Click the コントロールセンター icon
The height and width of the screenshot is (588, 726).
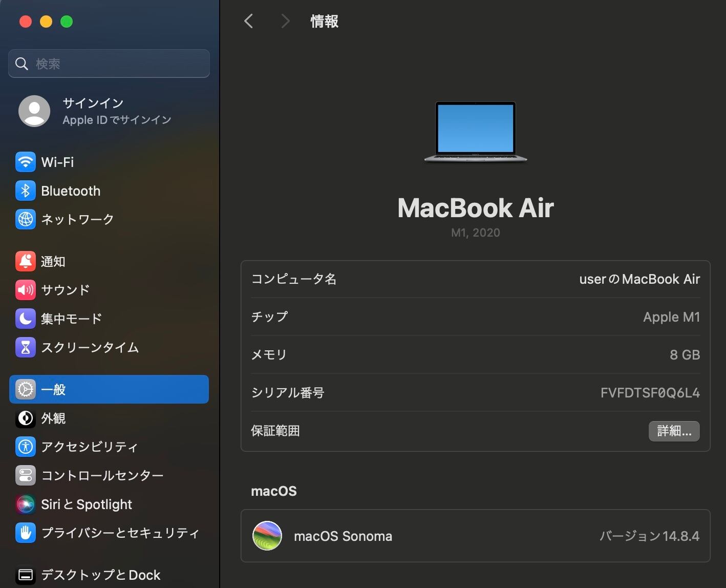[x=25, y=475]
